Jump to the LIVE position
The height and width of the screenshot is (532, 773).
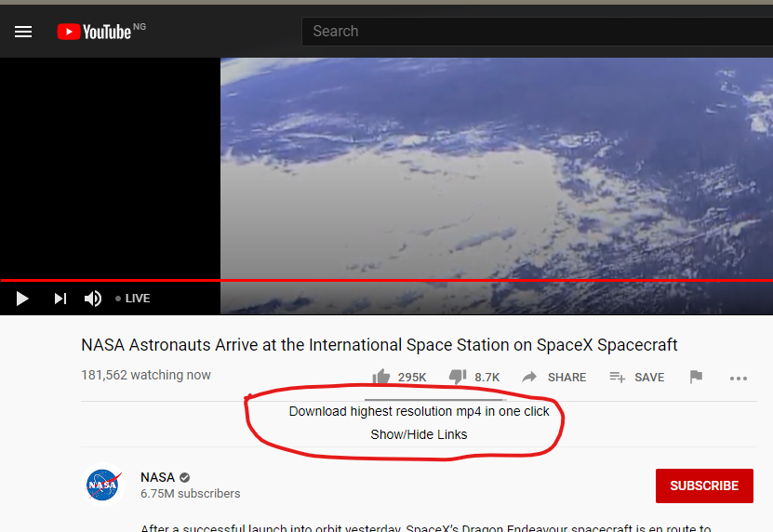point(133,299)
